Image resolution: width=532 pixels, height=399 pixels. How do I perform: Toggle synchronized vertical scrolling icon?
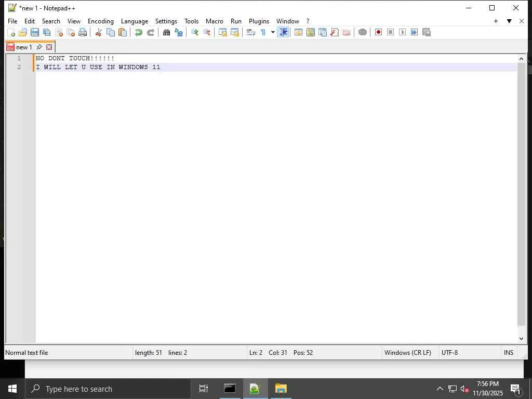(222, 32)
